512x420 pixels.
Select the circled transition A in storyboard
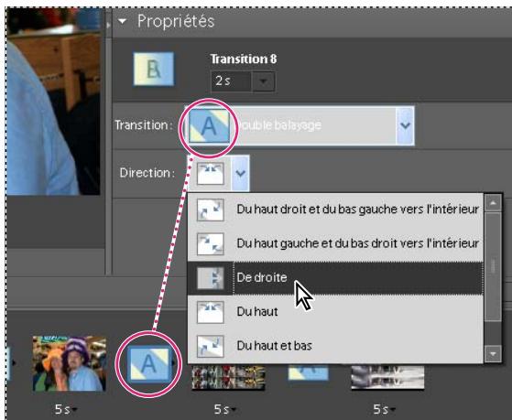[149, 364]
